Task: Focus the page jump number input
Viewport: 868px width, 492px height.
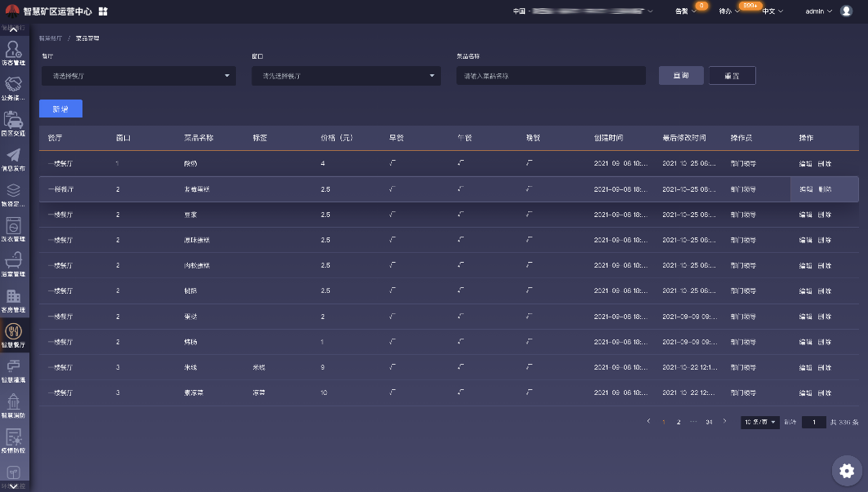Action: [x=814, y=423]
